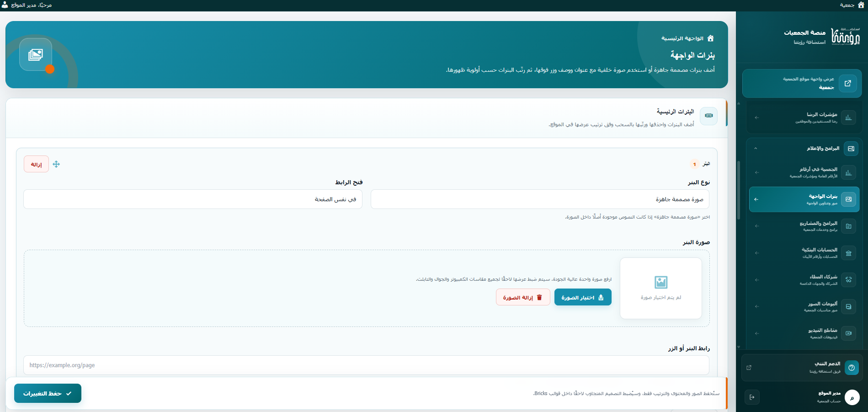
Task: Click the بنرات الواجهة sidebar icon
Action: (848, 199)
